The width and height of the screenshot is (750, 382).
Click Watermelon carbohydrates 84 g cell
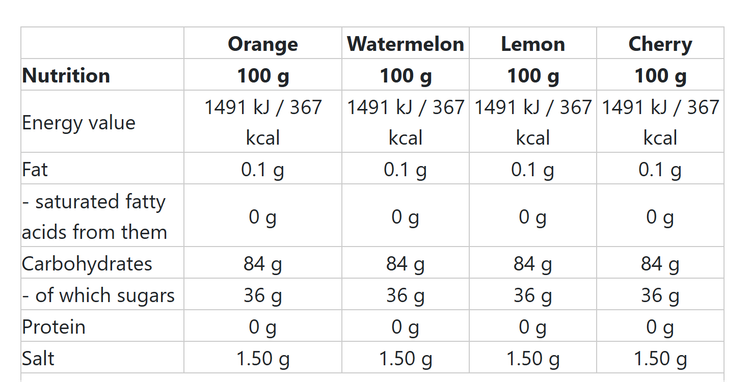coord(406,263)
